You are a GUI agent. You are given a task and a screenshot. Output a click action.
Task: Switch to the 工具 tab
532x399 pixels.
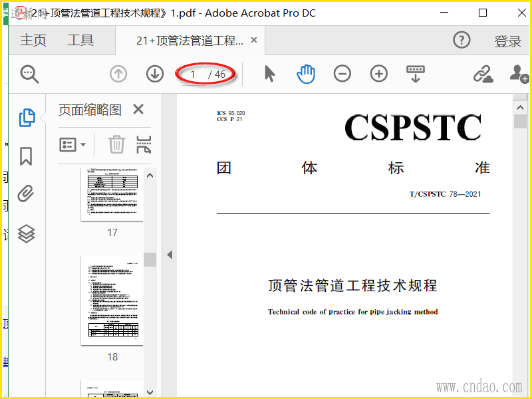coord(80,41)
